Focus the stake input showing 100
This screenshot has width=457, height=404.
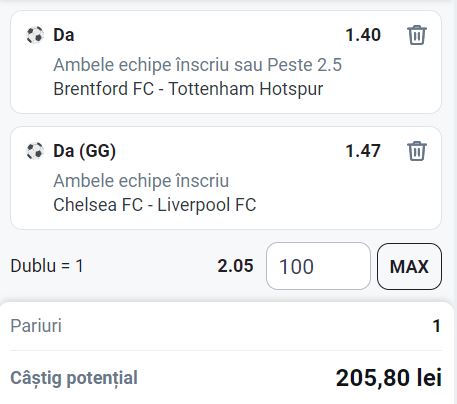click(318, 266)
